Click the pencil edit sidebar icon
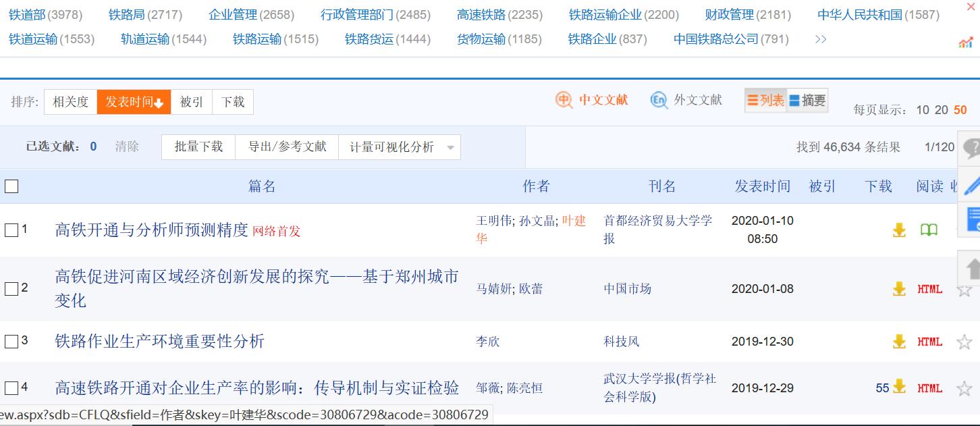Viewport: 980px width, 426px height. 971,184
